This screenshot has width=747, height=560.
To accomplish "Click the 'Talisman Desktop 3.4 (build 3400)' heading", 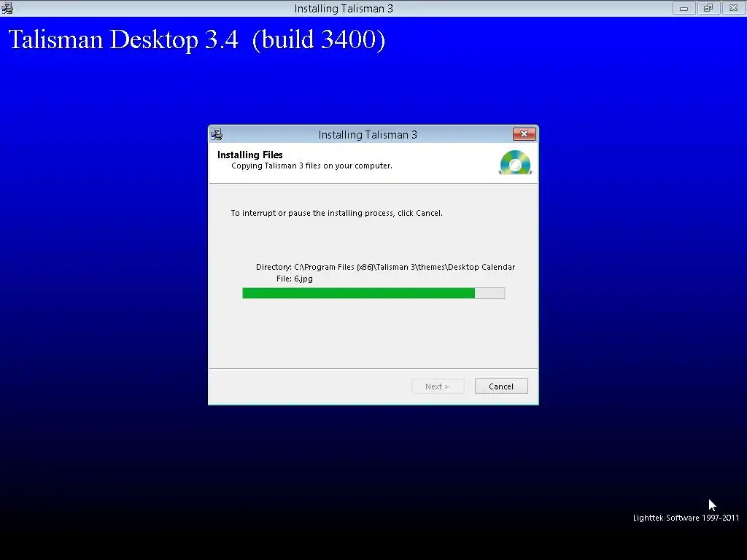I will tap(197, 39).
